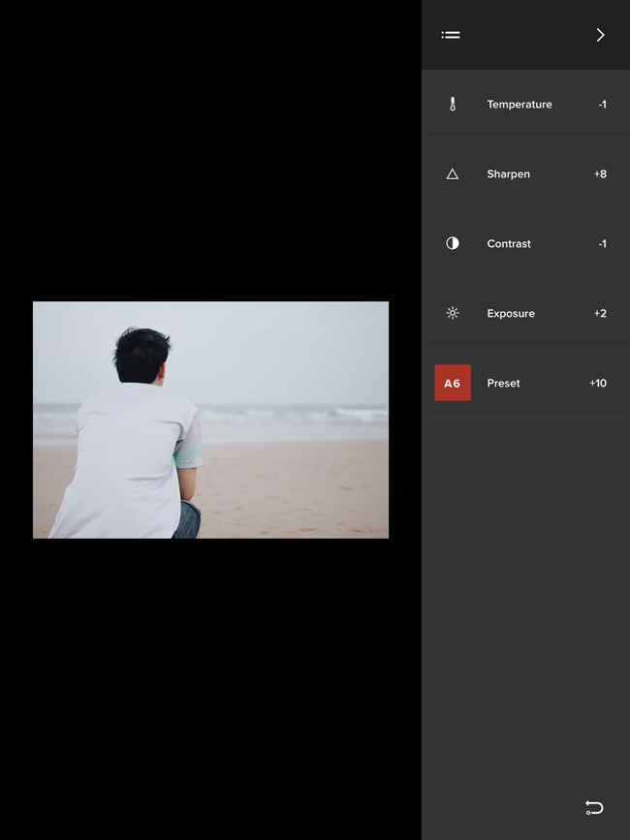Open the Preset adjustment label
This screenshot has width=630, height=840.
(x=503, y=383)
